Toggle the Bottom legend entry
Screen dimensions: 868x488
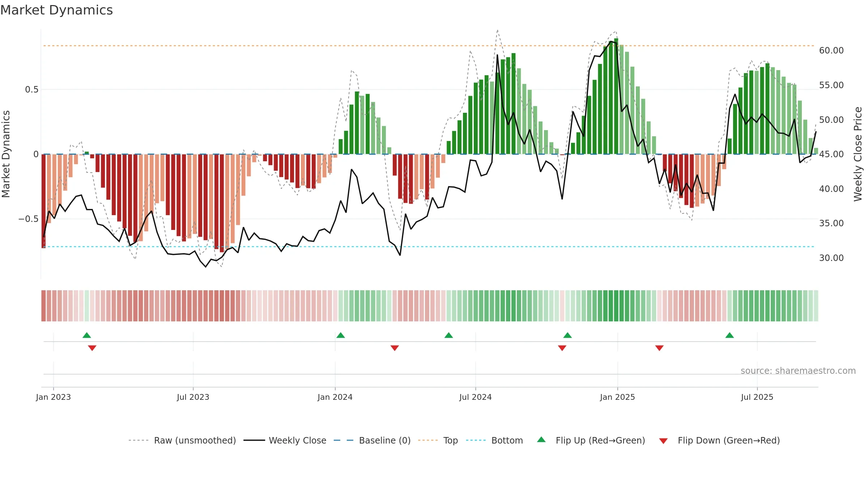pos(494,440)
